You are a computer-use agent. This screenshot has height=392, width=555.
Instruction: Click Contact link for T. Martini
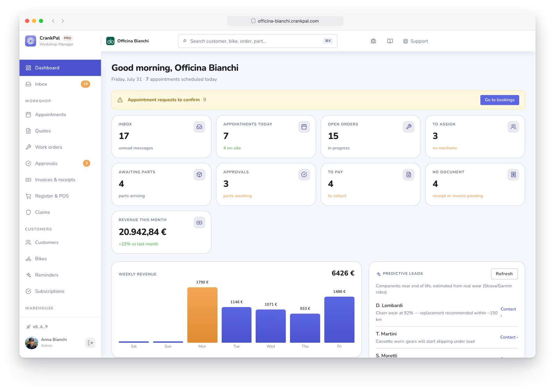click(x=509, y=337)
